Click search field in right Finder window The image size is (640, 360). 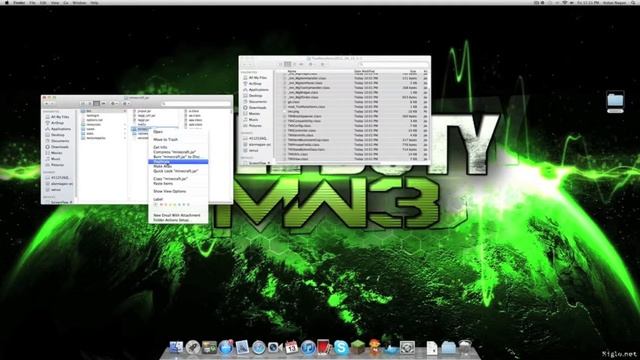click(393, 64)
